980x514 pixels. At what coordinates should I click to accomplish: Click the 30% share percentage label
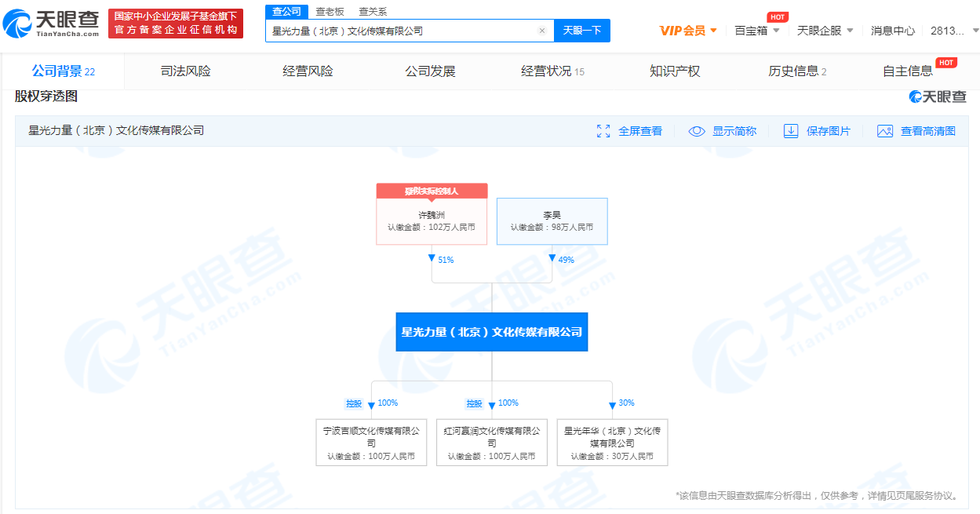click(626, 403)
